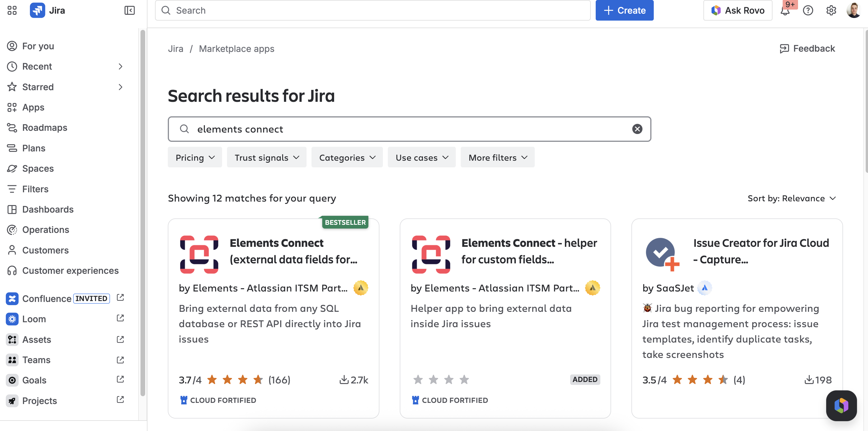
Task: Open Projects external link icon
Action: pos(120,400)
